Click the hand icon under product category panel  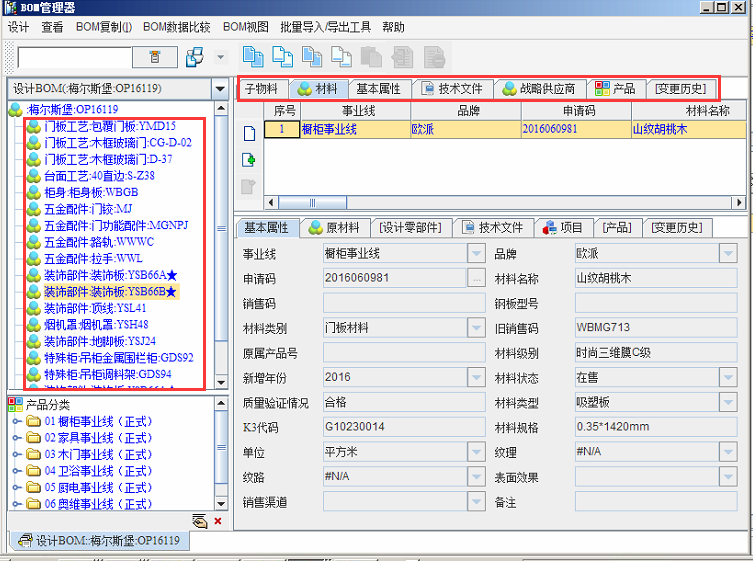pos(200,520)
